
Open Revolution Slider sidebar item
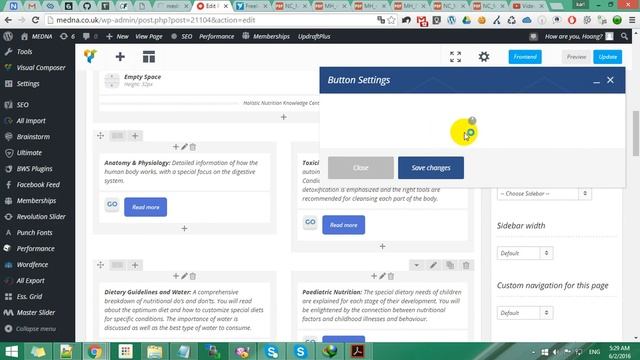pyautogui.click(x=41, y=217)
